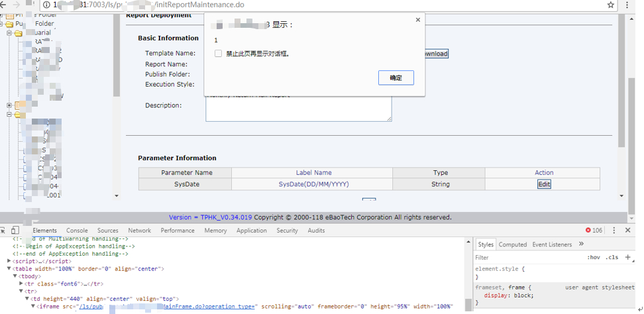Click the iframe src link in DOM
The width and height of the screenshot is (644, 314).
pos(167,307)
